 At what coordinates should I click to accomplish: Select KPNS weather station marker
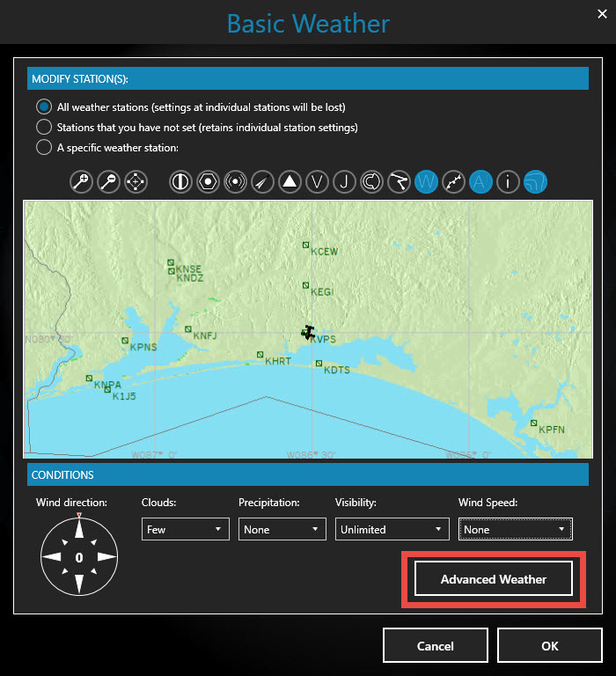125,340
